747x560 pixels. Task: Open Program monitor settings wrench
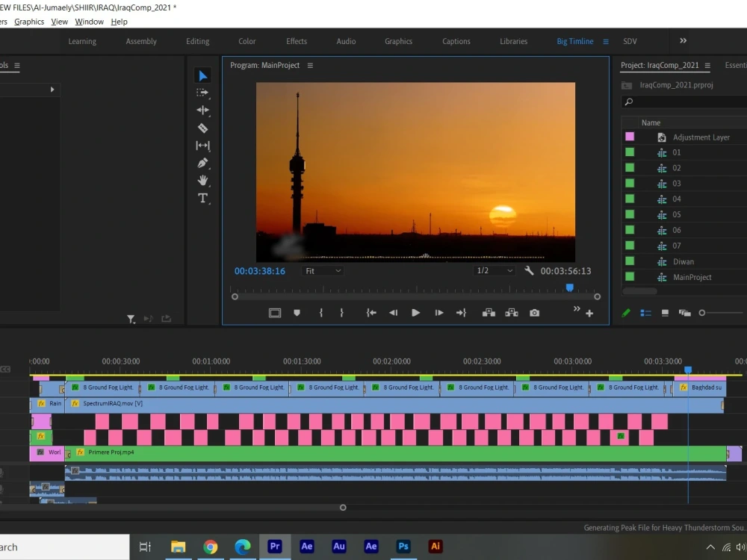pos(529,270)
